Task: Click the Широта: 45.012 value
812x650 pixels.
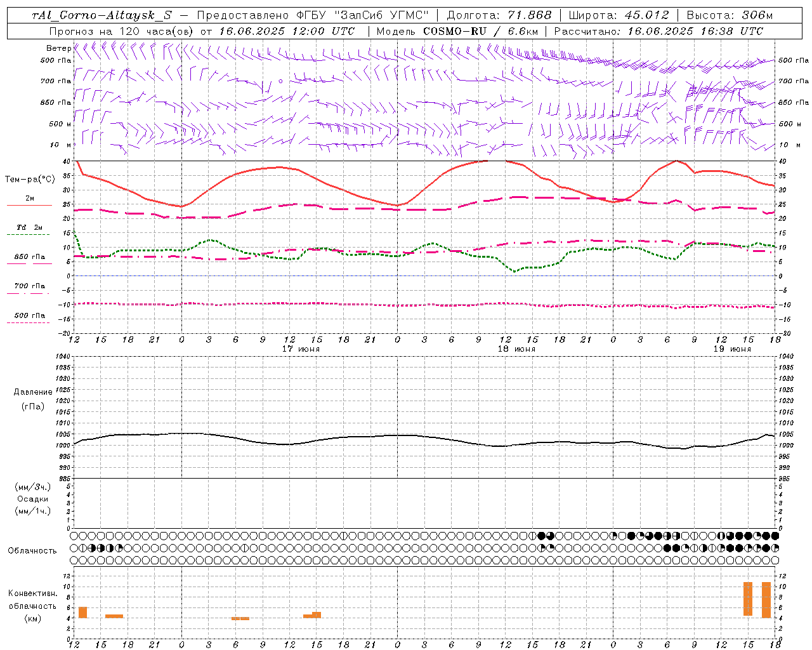Action: coord(619,15)
